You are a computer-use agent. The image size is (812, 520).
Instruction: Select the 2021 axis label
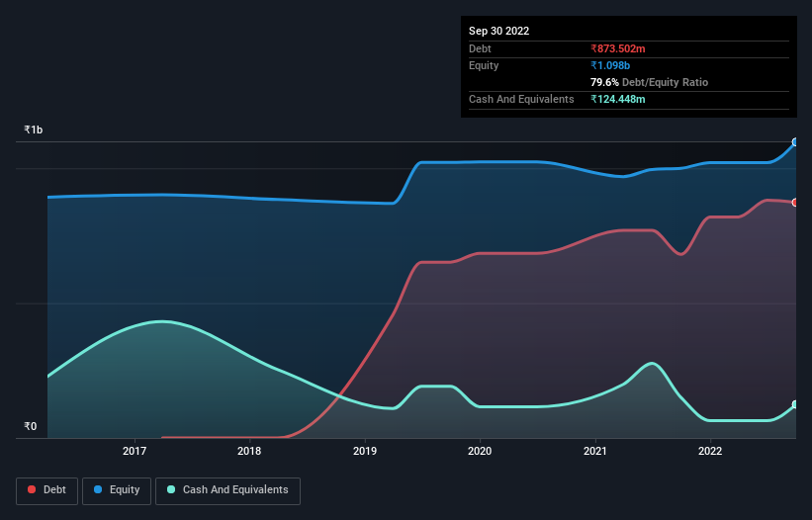click(595, 451)
